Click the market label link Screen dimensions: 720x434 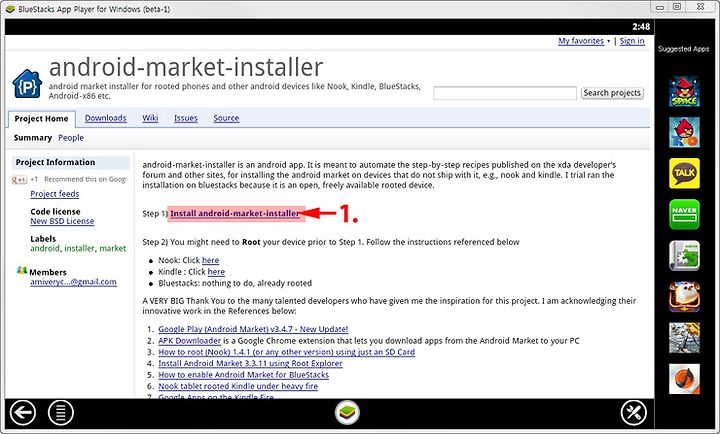[x=112, y=248]
